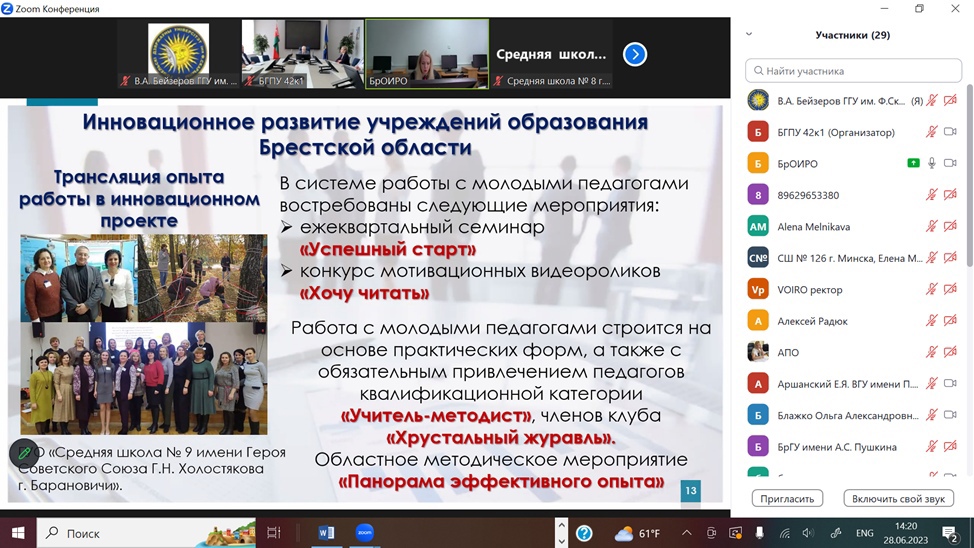Collapse the Участники panel with chevron
974x548 pixels.
pyautogui.click(x=749, y=35)
